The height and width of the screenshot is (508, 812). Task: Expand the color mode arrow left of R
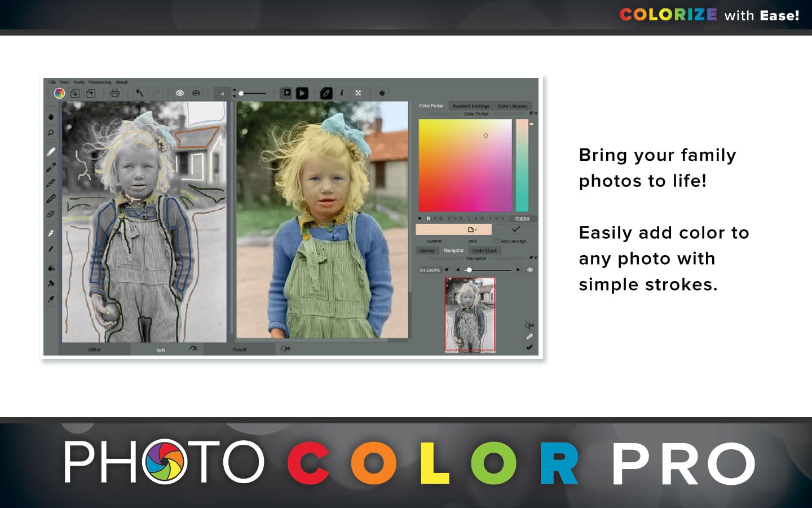coord(420,218)
